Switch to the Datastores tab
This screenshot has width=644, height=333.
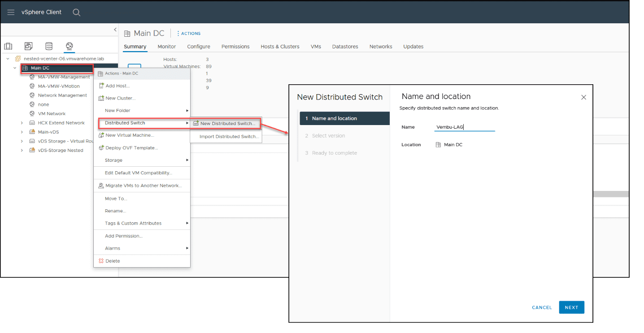click(x=345, y=47)
